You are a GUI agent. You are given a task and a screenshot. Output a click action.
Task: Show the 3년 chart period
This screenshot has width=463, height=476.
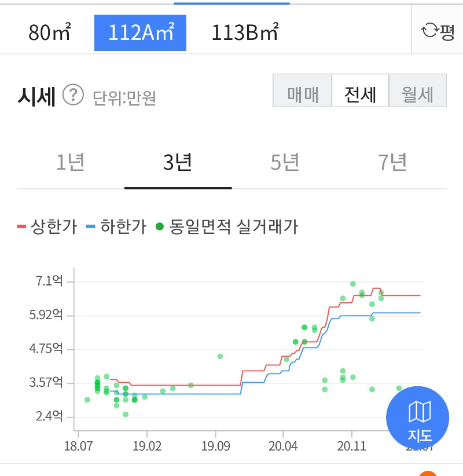178,163
